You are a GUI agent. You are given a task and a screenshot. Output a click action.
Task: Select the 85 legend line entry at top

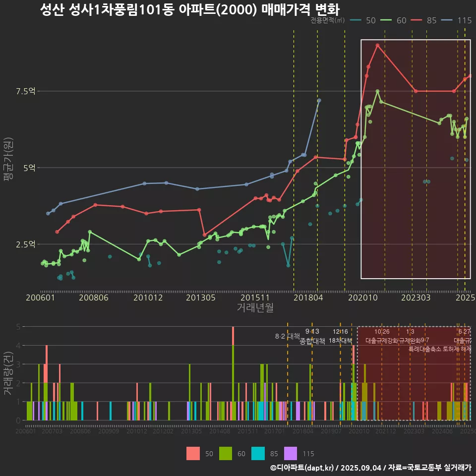pyautogui.click(x=424, y=20)
